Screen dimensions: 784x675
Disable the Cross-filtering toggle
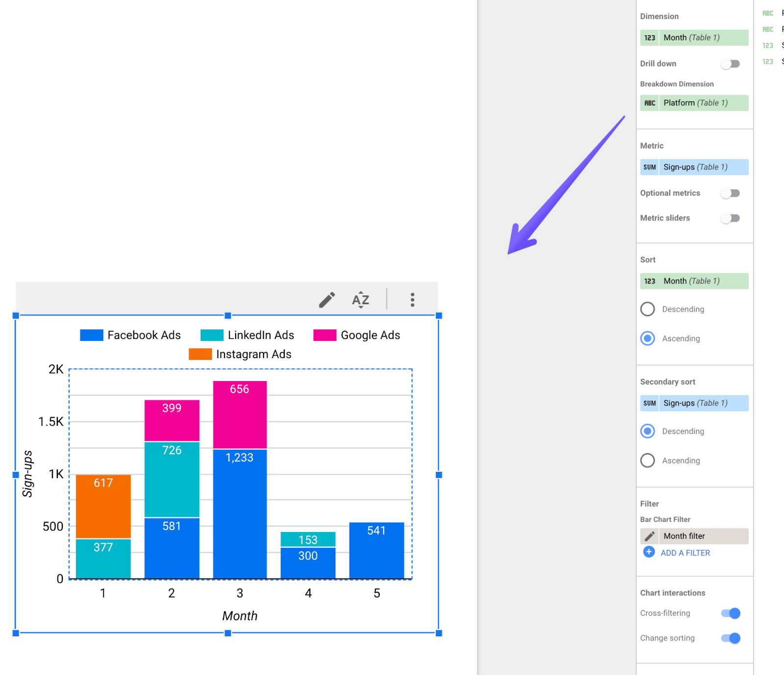click(x=730, y=613)
